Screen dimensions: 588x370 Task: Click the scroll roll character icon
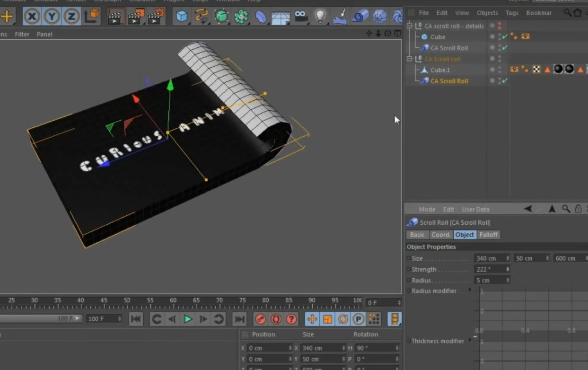[360, 16]
